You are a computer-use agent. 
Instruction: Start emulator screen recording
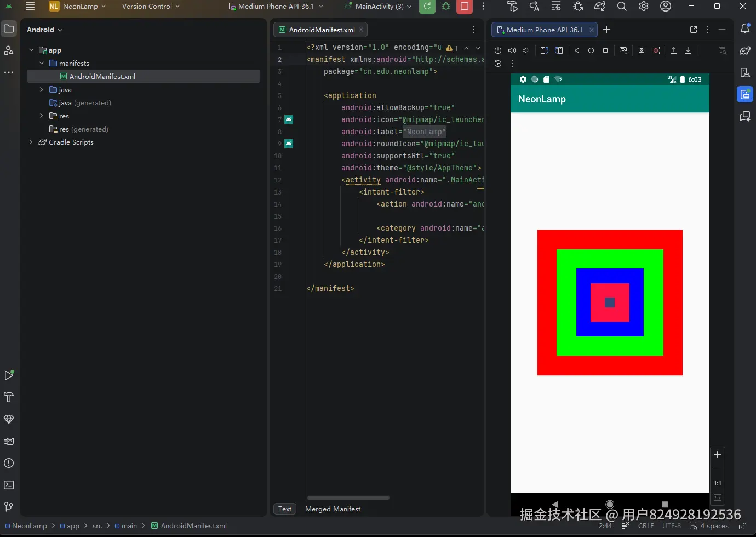coord(656,50)
